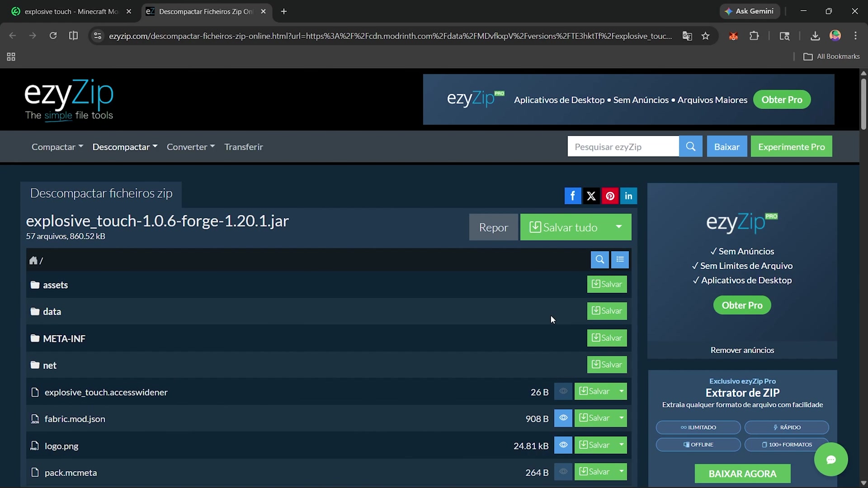Open the chat bubble widget
The image size is (868, 488).
pos(830,460)
